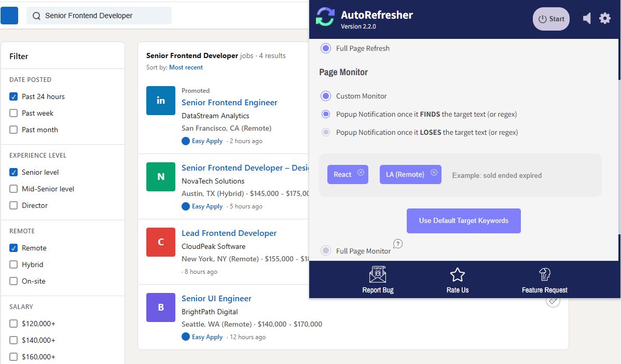Start the AutoRefresher
Screen dimensions: 621x364
[x=551, y=19]
